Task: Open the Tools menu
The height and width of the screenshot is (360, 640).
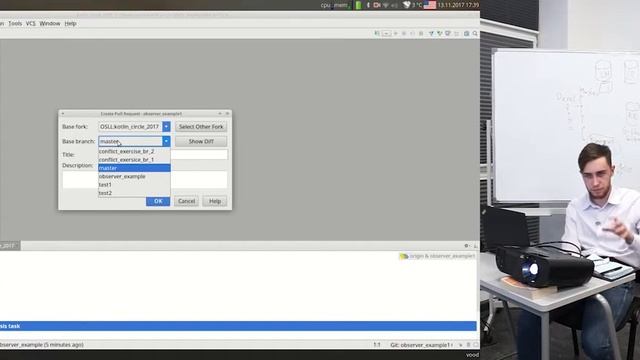Action: click(15, 24)
